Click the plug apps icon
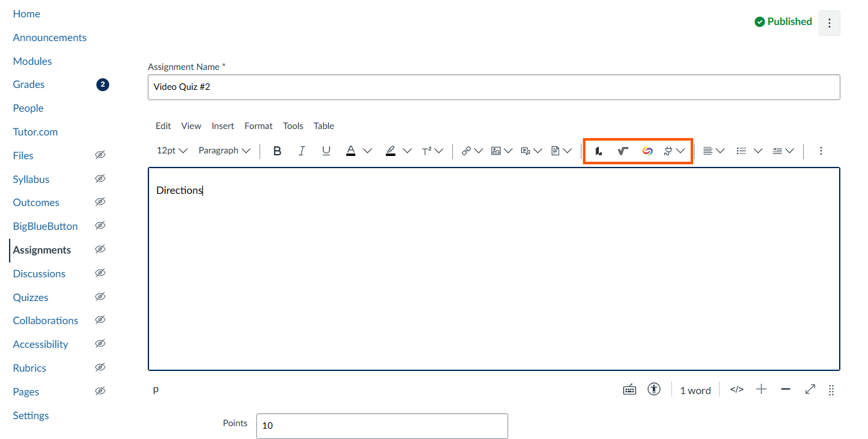This screenshot has width=868, height=439. (668, 151)
